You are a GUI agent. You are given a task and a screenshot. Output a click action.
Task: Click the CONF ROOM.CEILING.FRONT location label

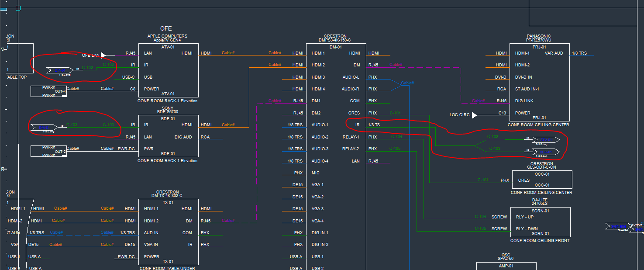point(540,240)
